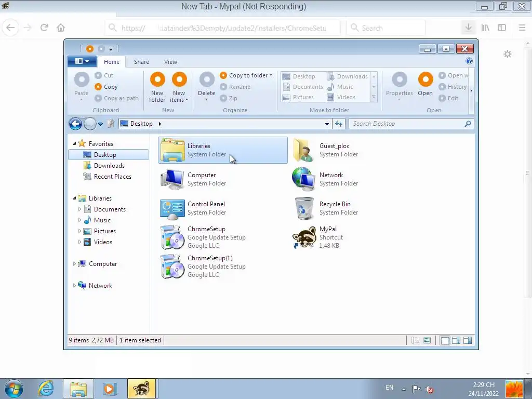Click the browser URL address field

[222, 28]
